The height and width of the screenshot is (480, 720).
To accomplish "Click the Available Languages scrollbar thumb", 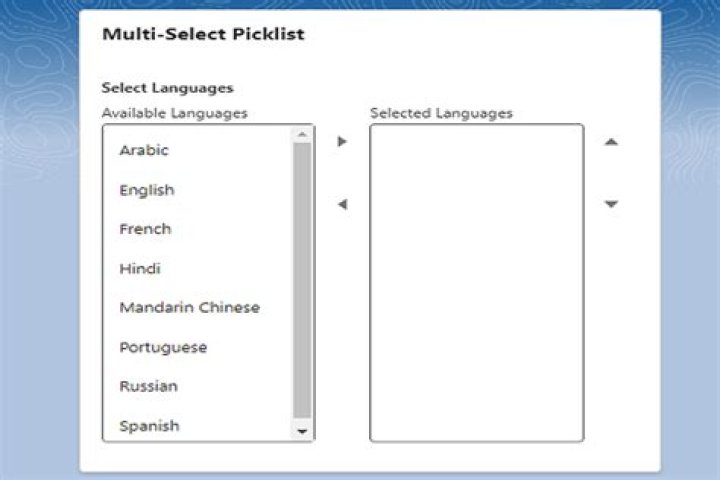I will (x=302, y=280).
